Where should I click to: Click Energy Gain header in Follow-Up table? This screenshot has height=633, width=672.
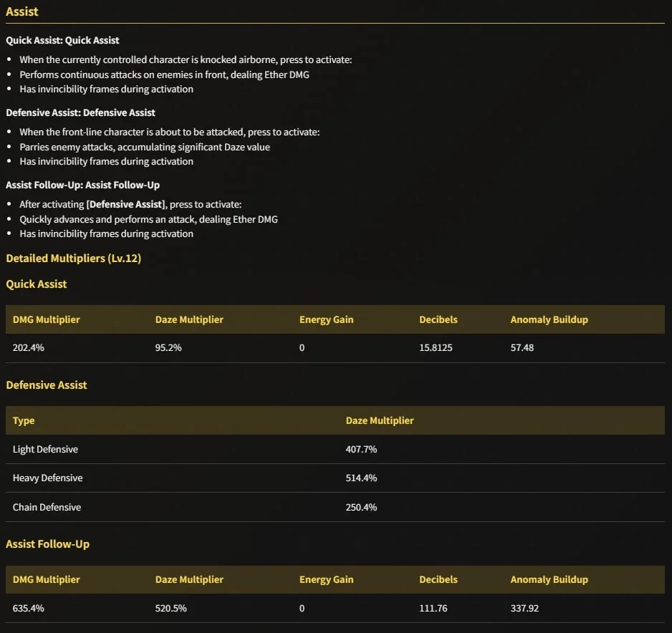pos(327,579)
